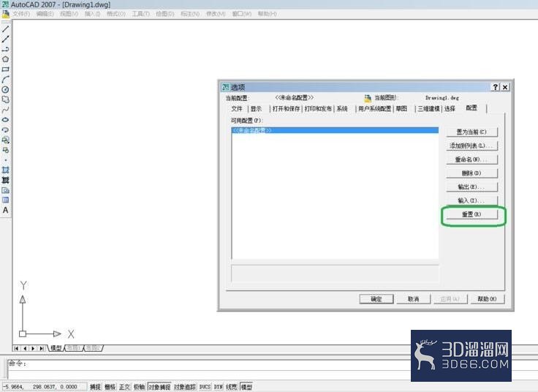Click the 输出(E)... button
The image size is (538, 392).
(x=471, y=186)
